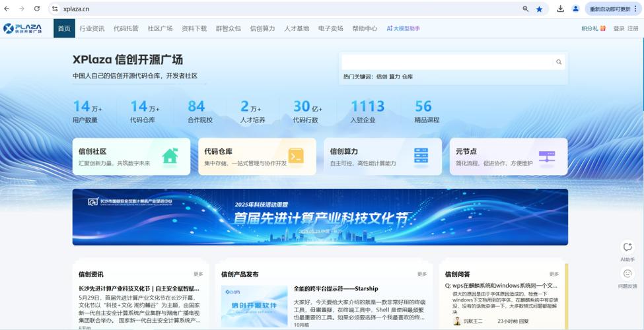Click the terminal icon on 代码仓库 card

[x=296, y=156]
